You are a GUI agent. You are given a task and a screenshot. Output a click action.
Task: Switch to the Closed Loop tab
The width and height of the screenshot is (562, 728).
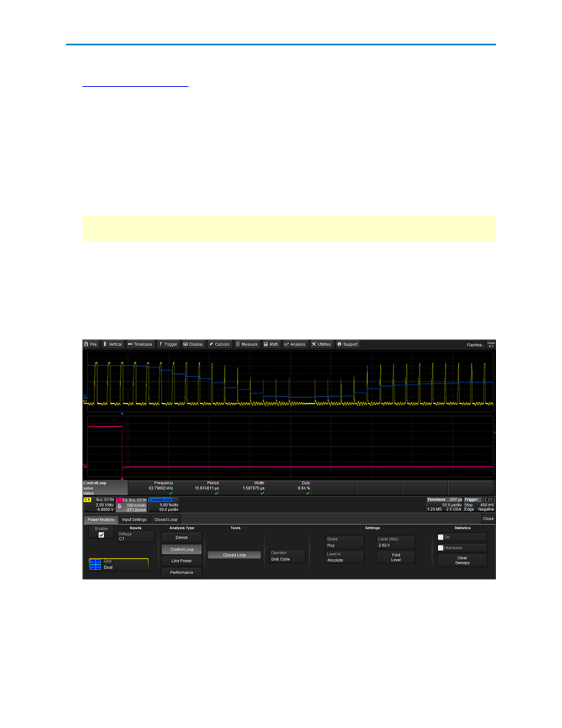click(166, 519)
